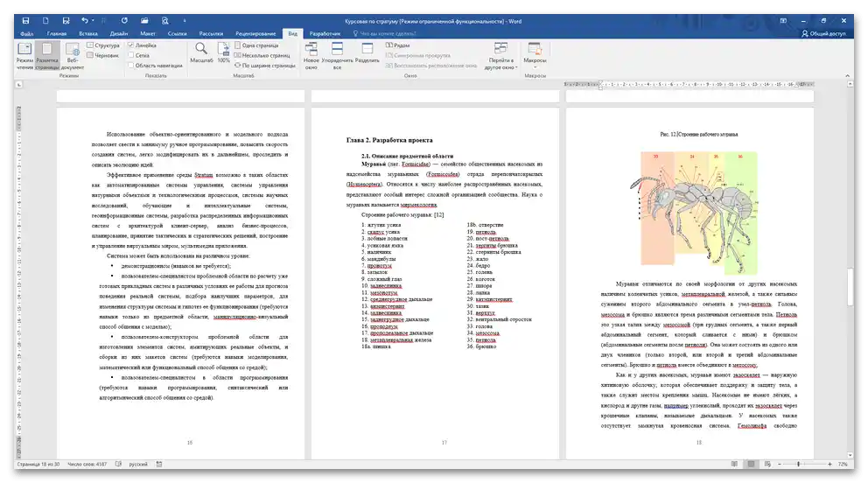
Task: Click the zoom in plus button
Action: coord(829,465)
